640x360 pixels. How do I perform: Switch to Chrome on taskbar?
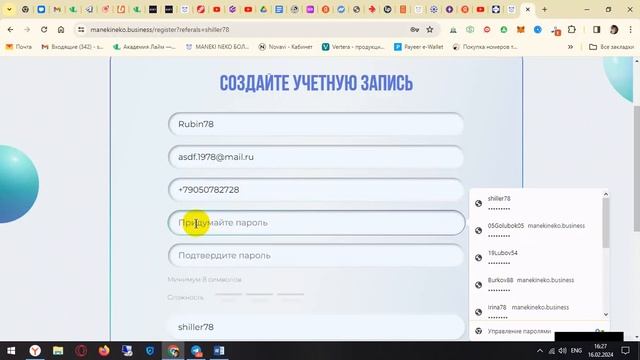[173, 351]
